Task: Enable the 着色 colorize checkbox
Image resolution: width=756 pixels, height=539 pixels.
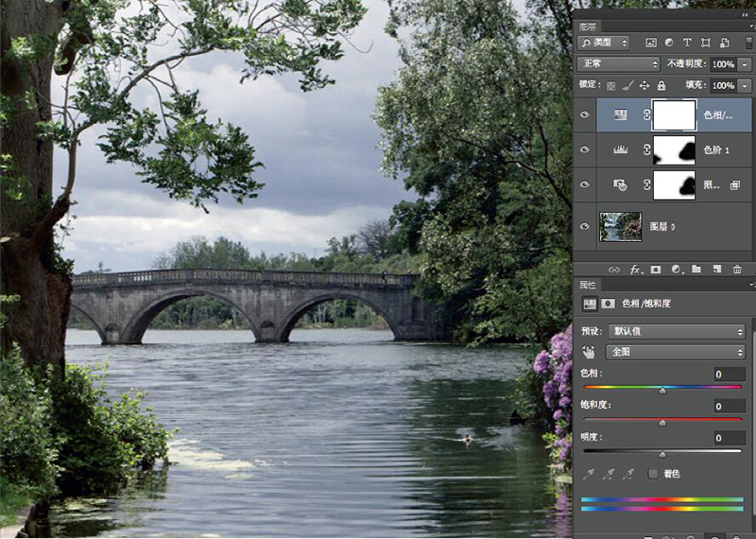Action: (x=653, y=473)
